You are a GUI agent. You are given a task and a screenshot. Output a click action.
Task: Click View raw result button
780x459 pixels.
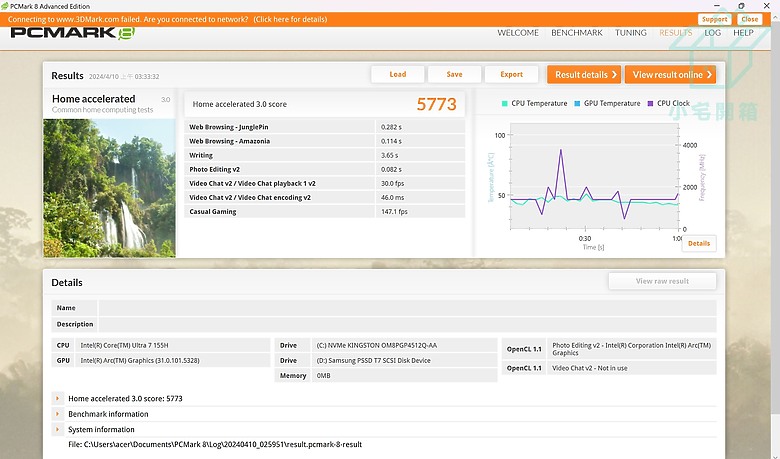662,281
